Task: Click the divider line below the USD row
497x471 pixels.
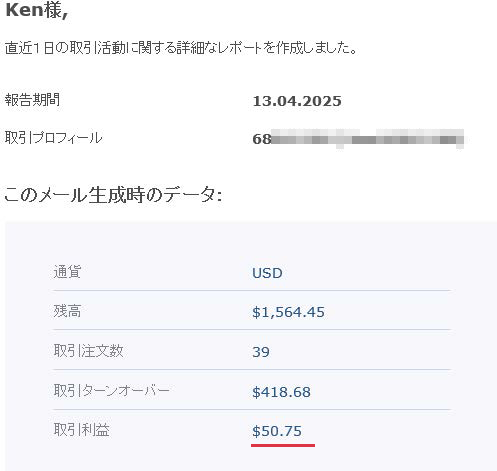Action: pos(252,290)
